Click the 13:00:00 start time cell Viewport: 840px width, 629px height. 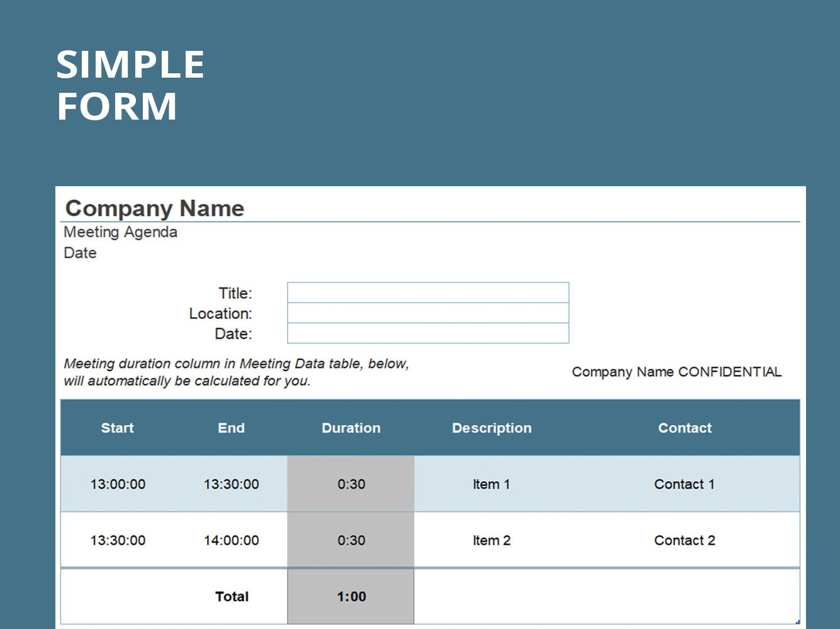click(x=118, y=484)
